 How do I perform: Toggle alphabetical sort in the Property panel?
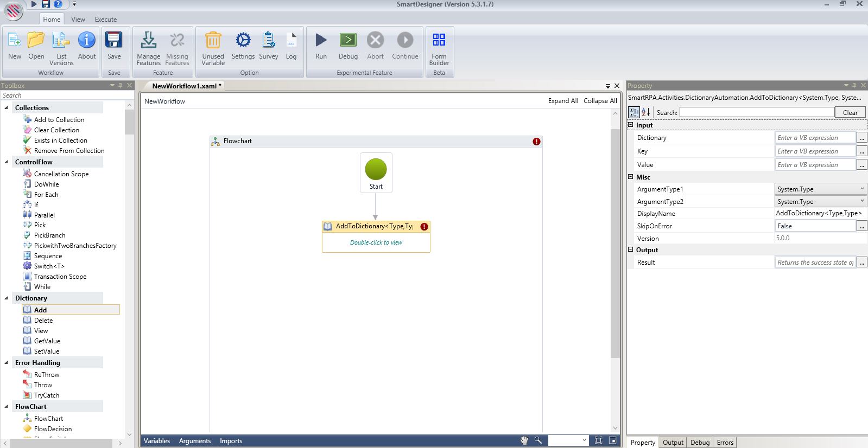click(645, 112)
